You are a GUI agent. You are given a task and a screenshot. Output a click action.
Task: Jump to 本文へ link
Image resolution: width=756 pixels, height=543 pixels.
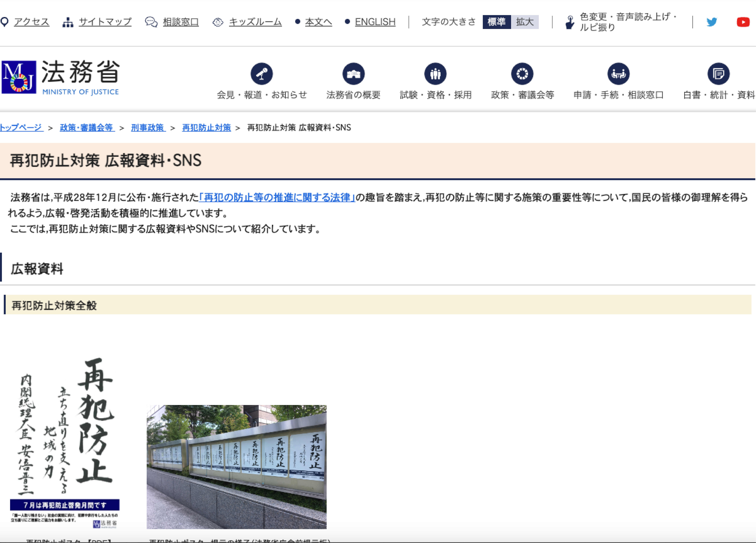(x=319, y=22)
